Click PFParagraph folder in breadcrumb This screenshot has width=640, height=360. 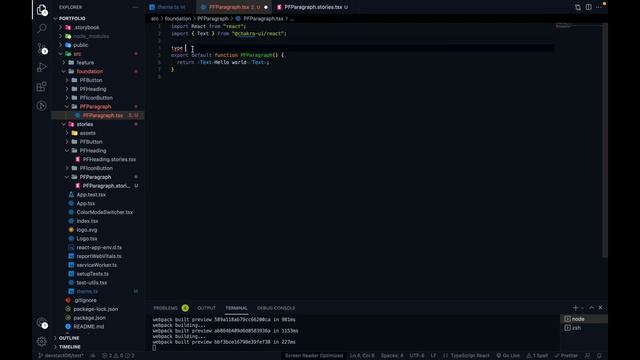click(213, 19)
